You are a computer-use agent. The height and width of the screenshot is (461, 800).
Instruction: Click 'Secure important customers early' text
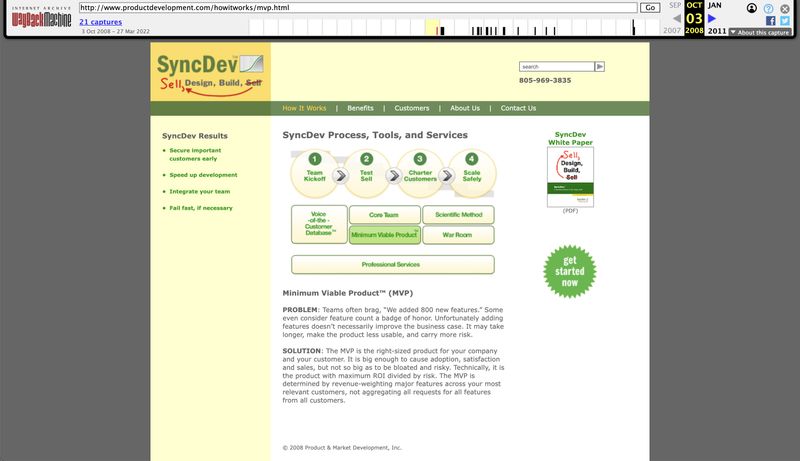pyautogui.click(x=195, y=155)
